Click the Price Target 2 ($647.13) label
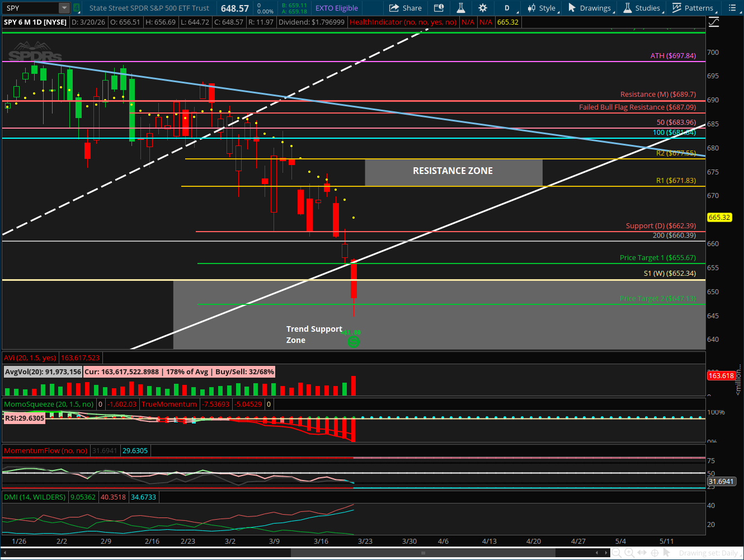The image size is (744, 560). pos(658,298)
